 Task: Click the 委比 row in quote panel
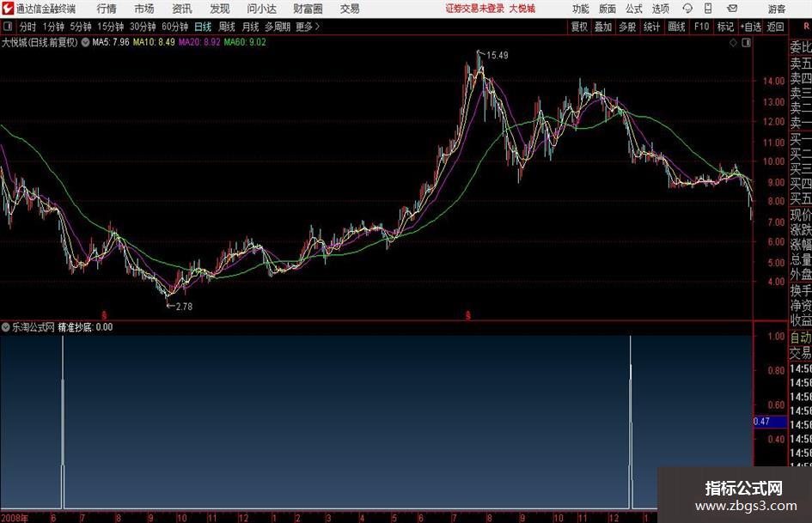point(801,47)
